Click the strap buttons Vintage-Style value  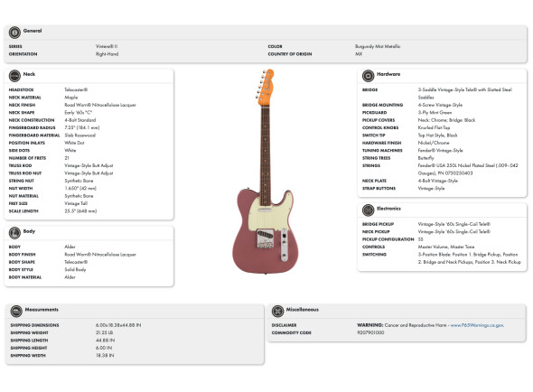point(431,188)
